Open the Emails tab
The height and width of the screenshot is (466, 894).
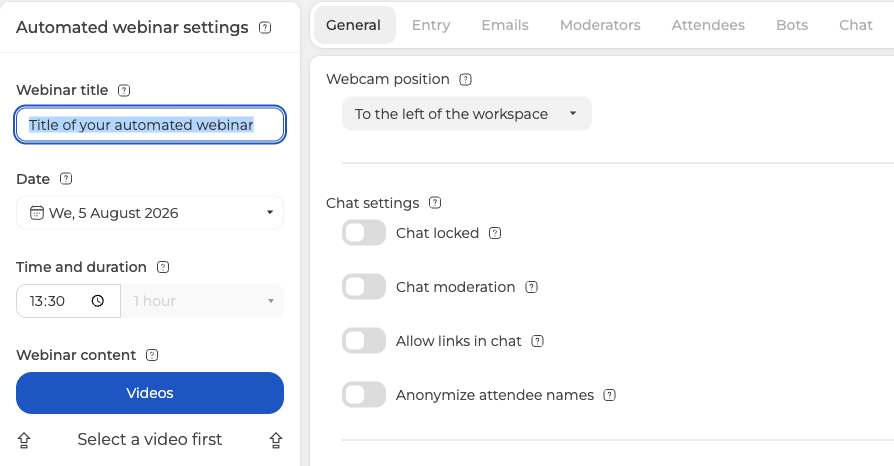tap(505, 25)
